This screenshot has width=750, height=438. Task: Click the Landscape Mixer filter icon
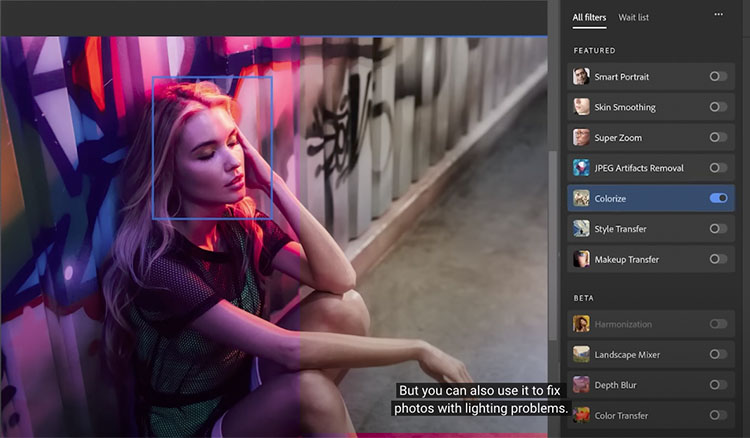(581, 354)
